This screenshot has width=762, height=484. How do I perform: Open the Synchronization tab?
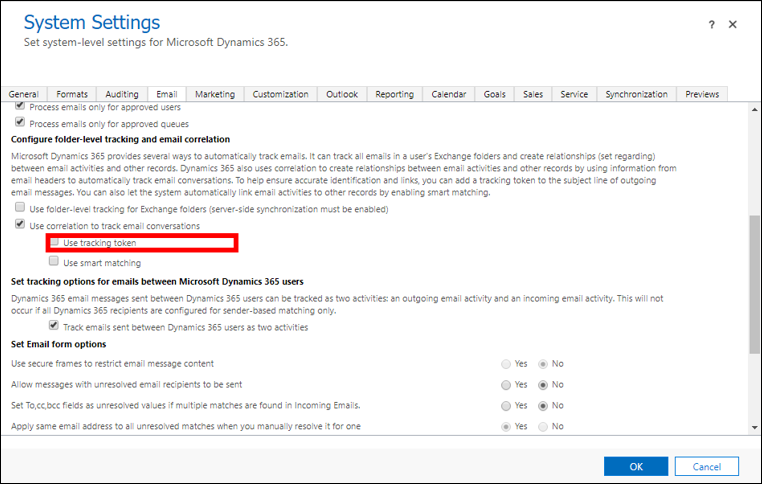636,94
